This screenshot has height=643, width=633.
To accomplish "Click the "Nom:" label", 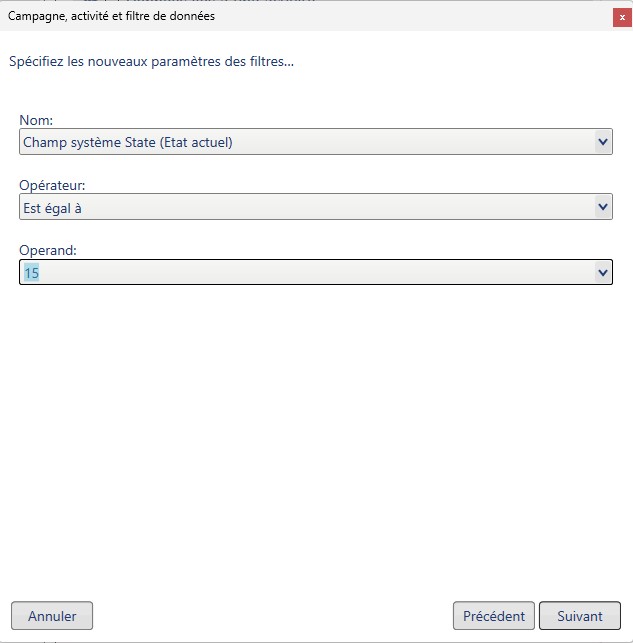I will coord(36,121).
